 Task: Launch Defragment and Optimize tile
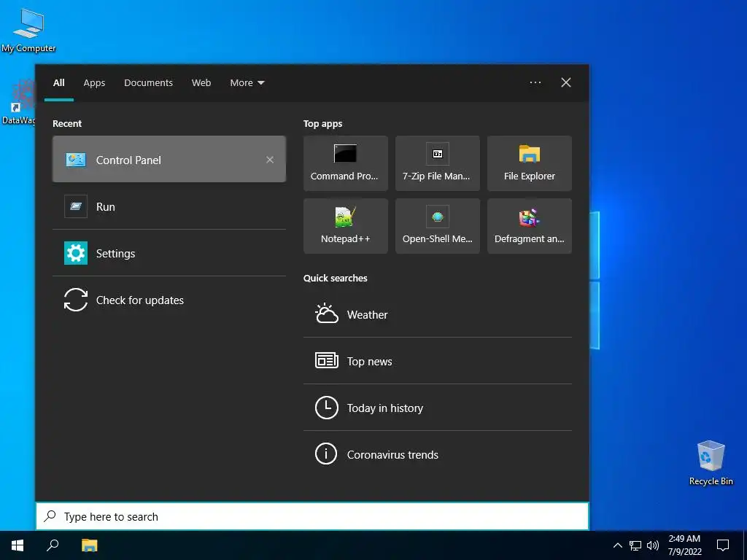(530, 226)
